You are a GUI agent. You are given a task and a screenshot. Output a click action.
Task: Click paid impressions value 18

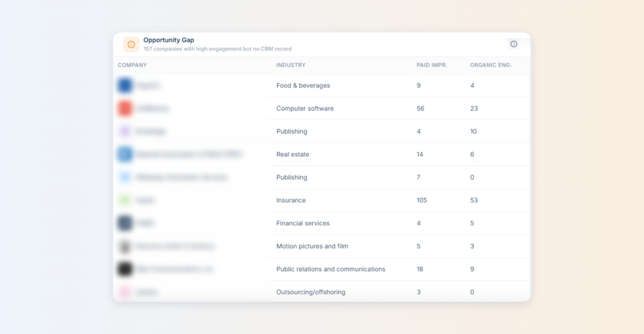[x=420, y=269]
